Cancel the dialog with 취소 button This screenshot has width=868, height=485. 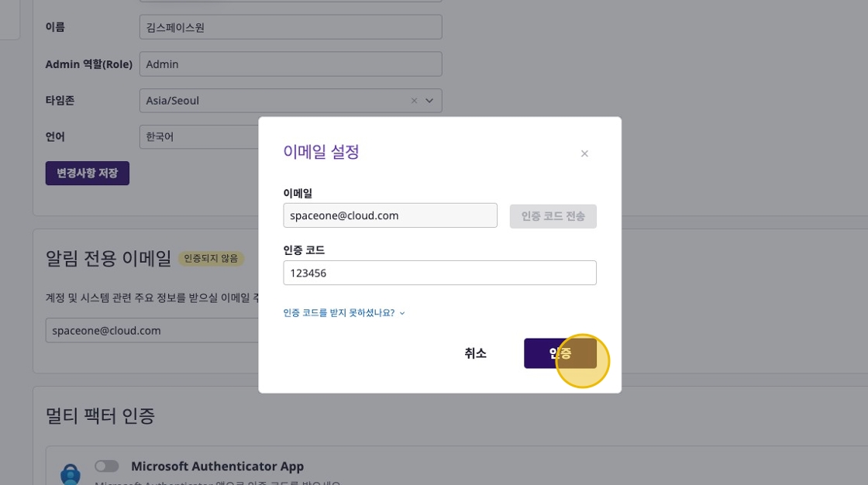pyautogui.click(x=475, y=353)
